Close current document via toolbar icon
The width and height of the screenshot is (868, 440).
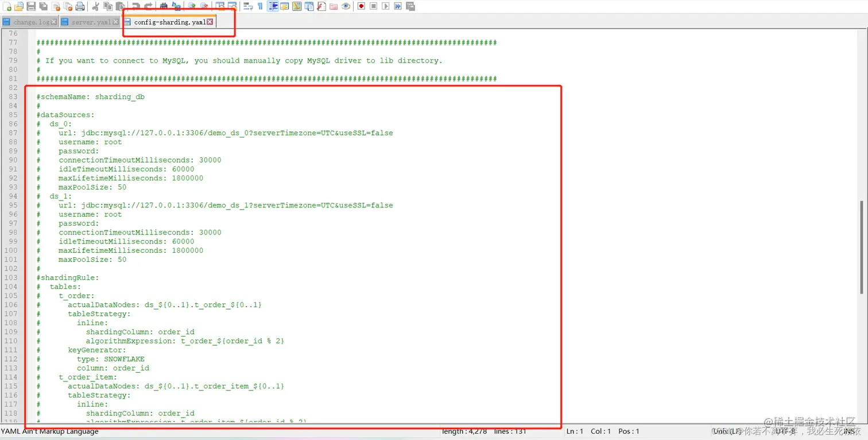click(56, 6)
